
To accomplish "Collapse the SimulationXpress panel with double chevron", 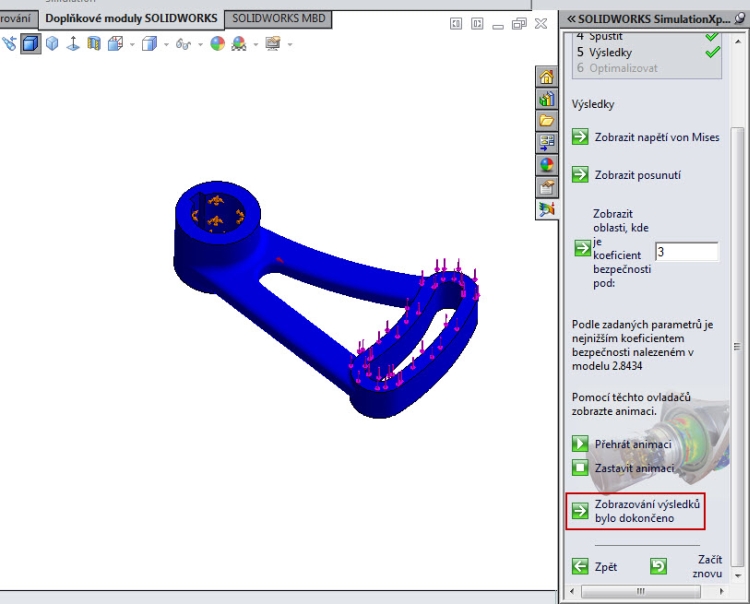I will 571,19.
